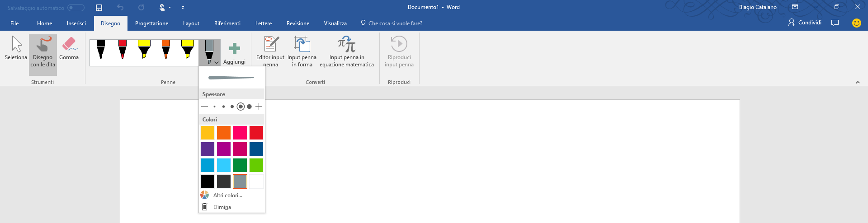This screenshot has width=868, height=223.
Task: Switch to the Inserisci tab
Action: point(76,23)
